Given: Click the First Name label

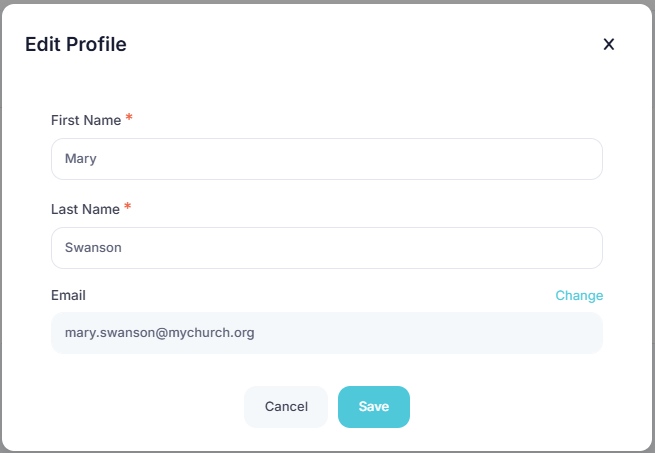Looking at the screenshot, I should tap(86, 120).
